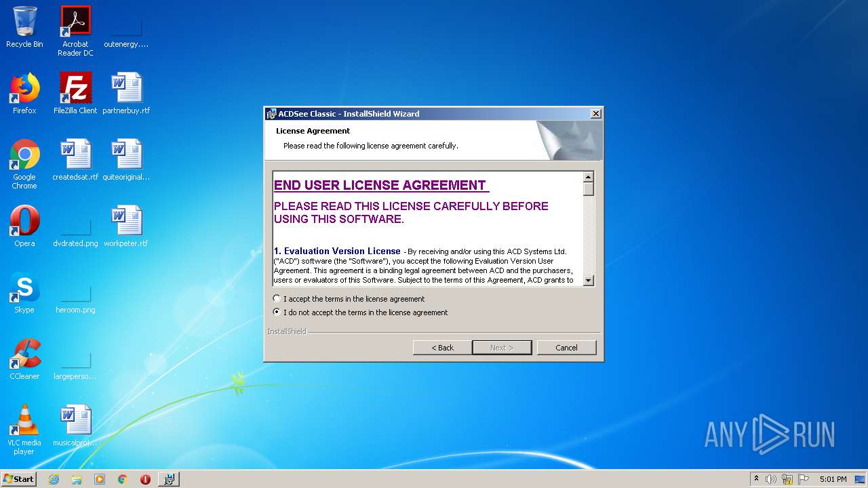Open FileZilla Client desktop shortcut
Screen dimensions: 868x488
click(75, 94)
